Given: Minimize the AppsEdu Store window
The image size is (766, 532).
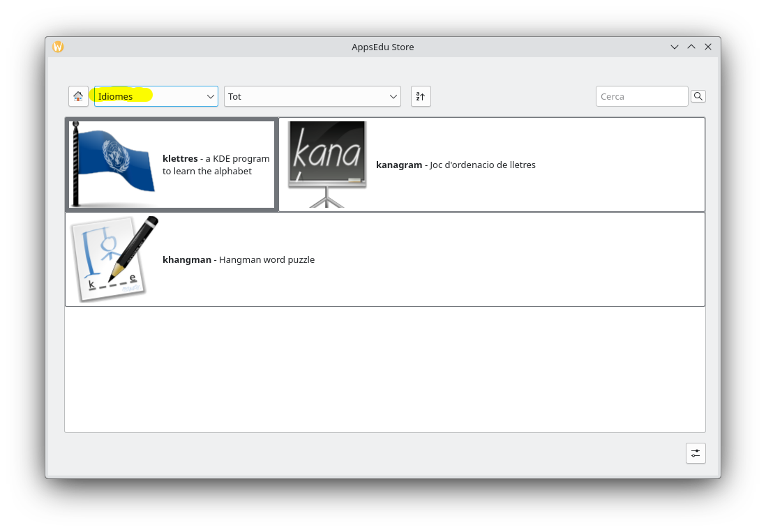Looking at the screenshot, I should pyautogui.click(x=675, y=47).
